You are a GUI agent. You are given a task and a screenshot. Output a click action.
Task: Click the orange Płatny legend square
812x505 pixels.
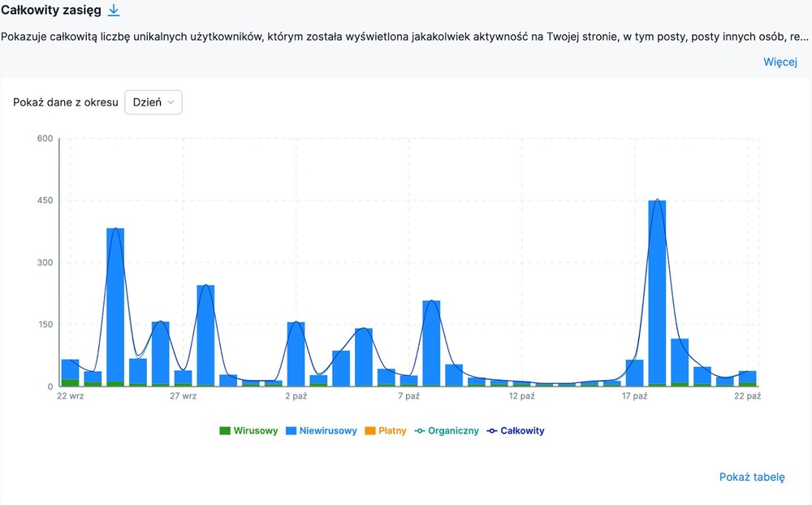[x=370, y=430]
